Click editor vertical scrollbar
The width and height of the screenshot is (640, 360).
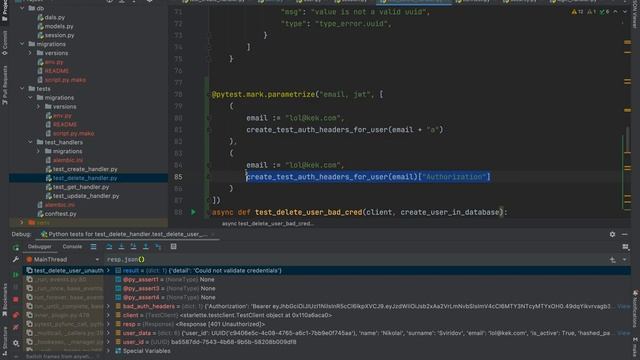click(628, 141)
